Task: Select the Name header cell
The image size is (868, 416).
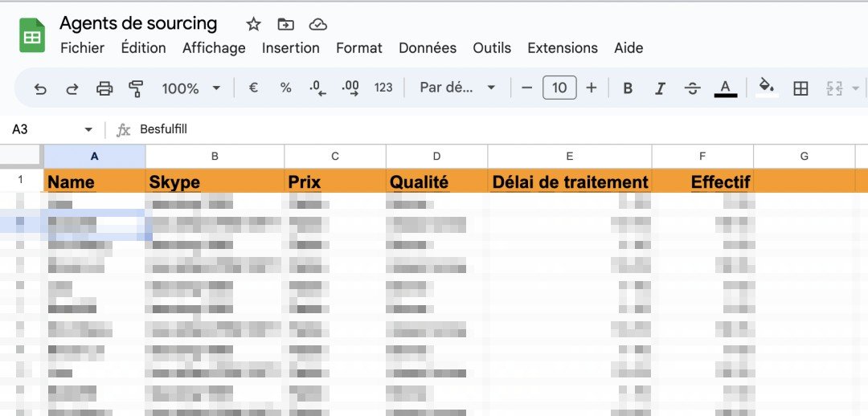Action: pos(95,181)
